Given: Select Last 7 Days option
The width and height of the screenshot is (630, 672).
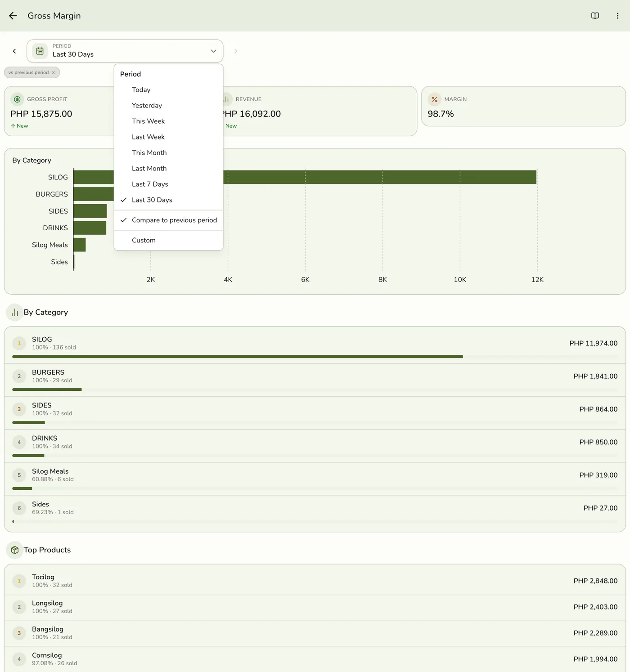Looking at the screenshot, I should [168, 184].
